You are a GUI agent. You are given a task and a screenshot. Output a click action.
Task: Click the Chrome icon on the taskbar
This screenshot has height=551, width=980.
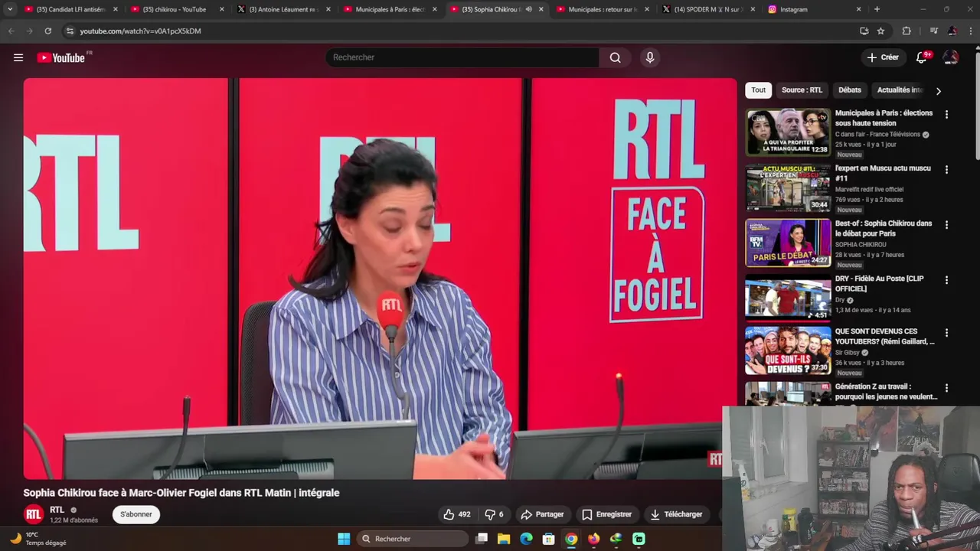pyautogui.click(x=571, y=539)
